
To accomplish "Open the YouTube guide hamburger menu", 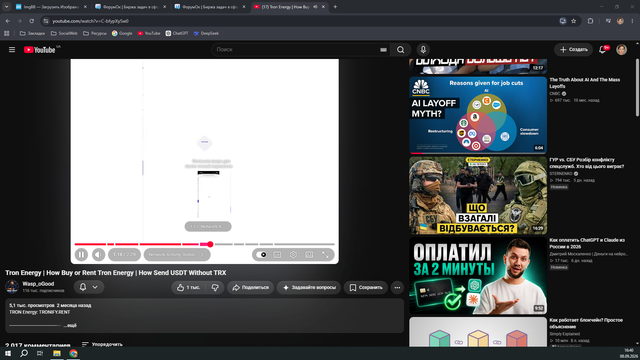I will (x=12, y=49).
